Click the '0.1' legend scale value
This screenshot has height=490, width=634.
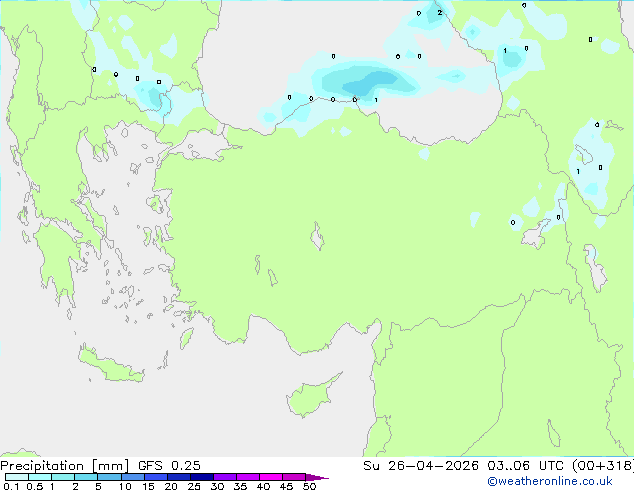(11, 486)
